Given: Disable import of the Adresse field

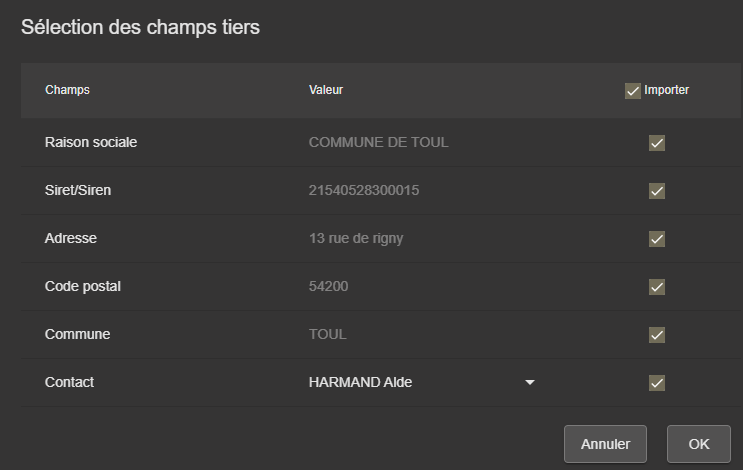Looking at the screenshot, I should click(657, 239).
